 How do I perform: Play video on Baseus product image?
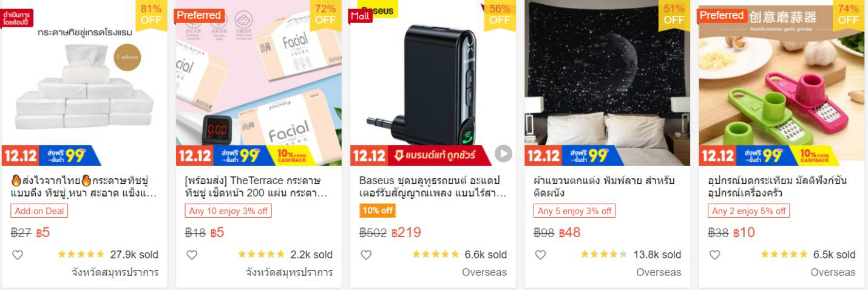click(x=503, y=154)
